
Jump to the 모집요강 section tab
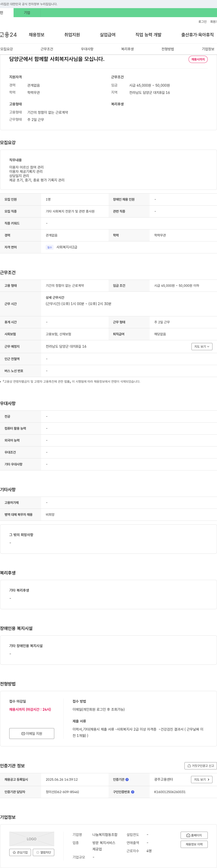(7, 49)
